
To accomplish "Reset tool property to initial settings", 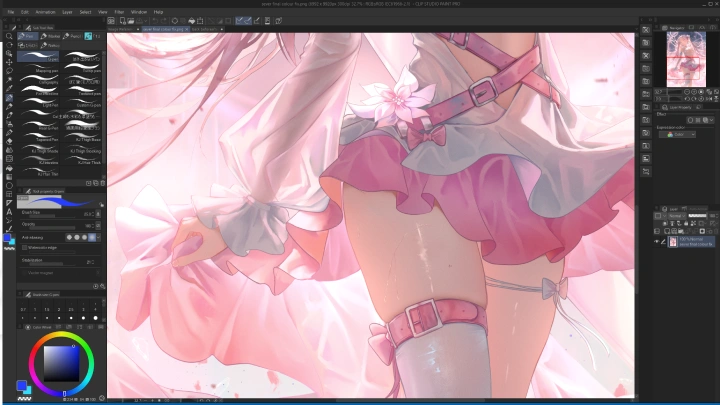I will click(96, 286).
